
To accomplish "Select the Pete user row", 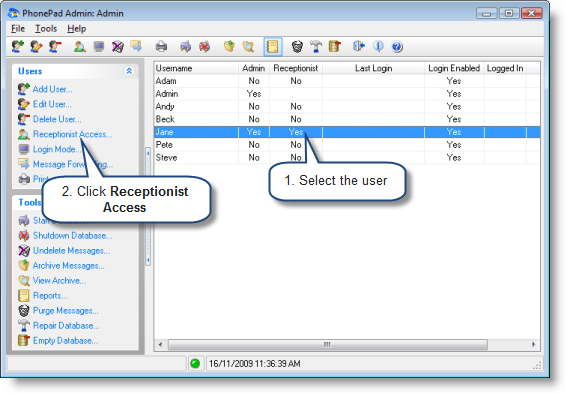I will pos(347,145).
